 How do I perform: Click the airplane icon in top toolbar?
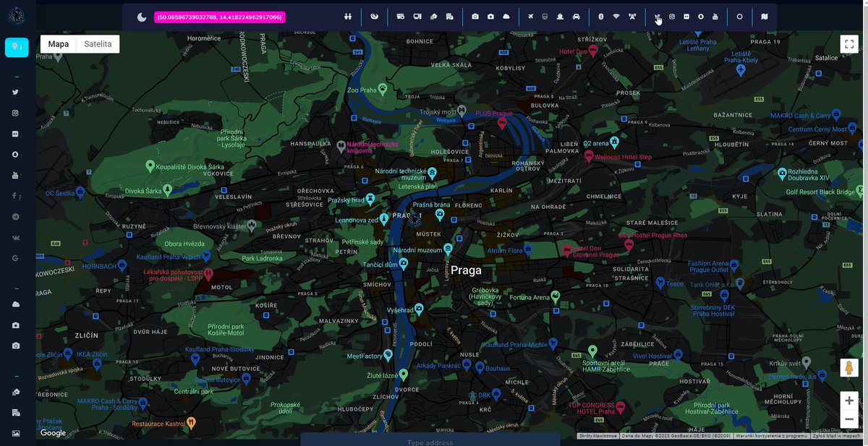(531, 17)
